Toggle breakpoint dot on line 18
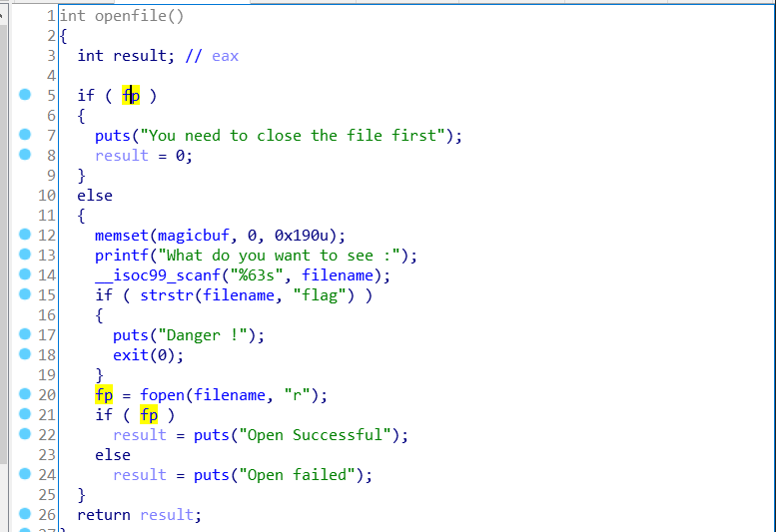 click(25, 354)
